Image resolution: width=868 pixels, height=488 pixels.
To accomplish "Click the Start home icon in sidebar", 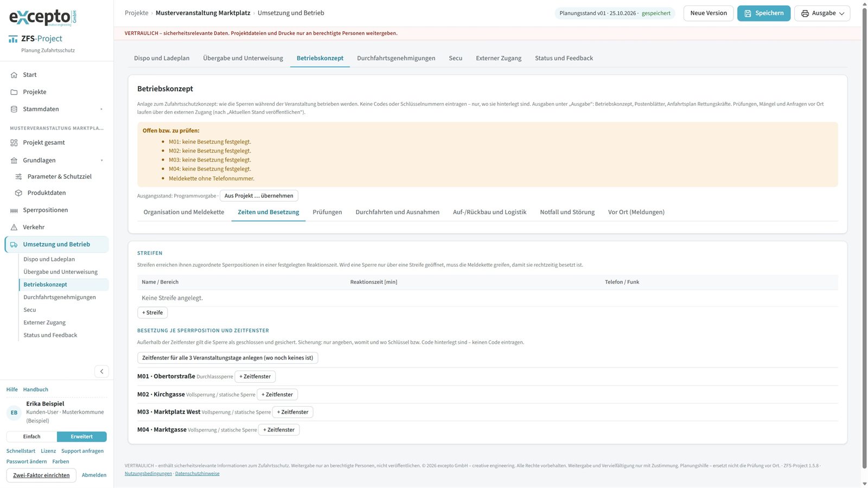I will coord(14,75).
